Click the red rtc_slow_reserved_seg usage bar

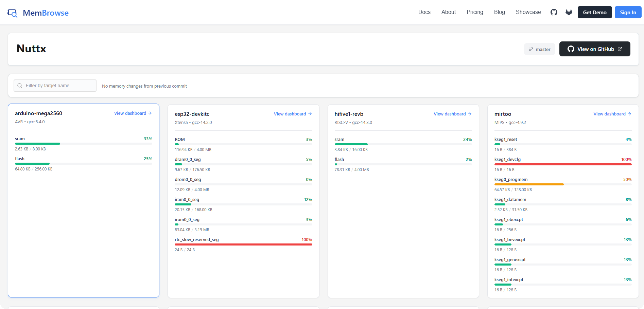tap(243, 244)
